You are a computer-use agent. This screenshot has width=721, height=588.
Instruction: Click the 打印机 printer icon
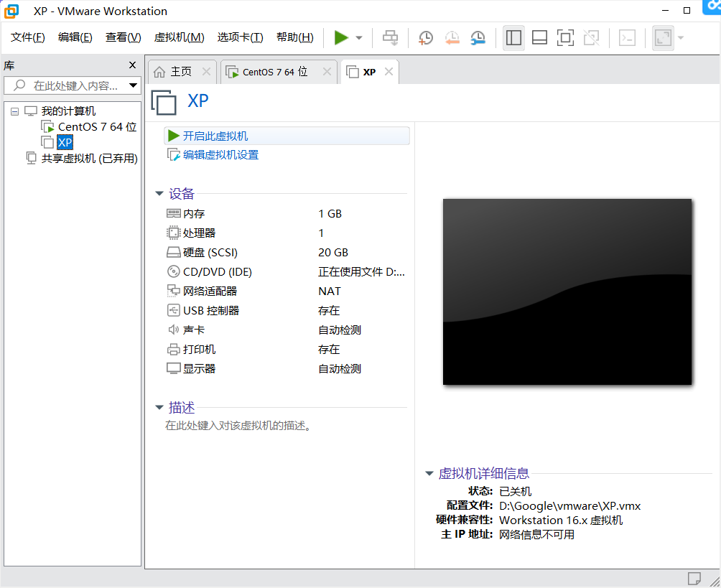coord(173,350)
